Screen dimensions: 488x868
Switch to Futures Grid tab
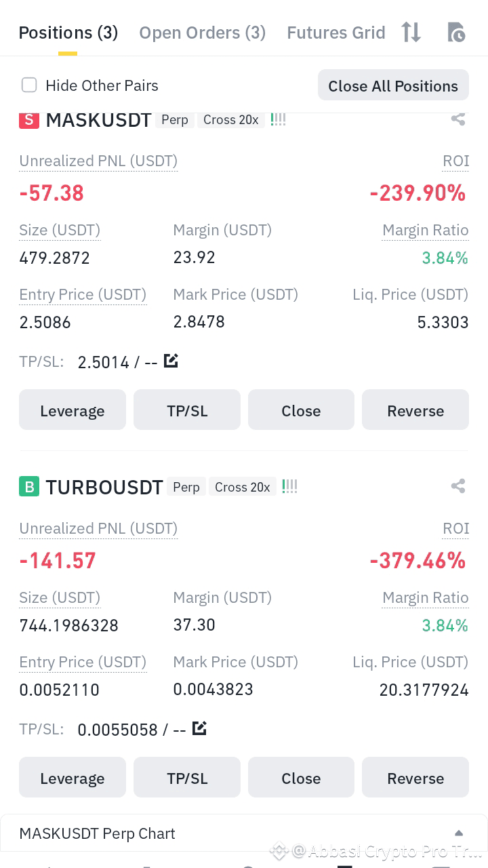click(x=336, y=33)
